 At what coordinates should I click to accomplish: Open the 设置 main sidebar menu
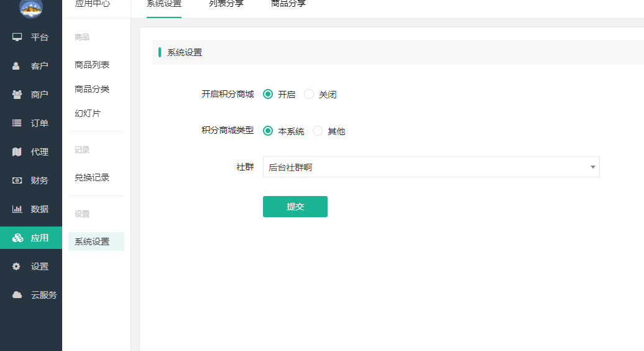click(x=31, y=266)
